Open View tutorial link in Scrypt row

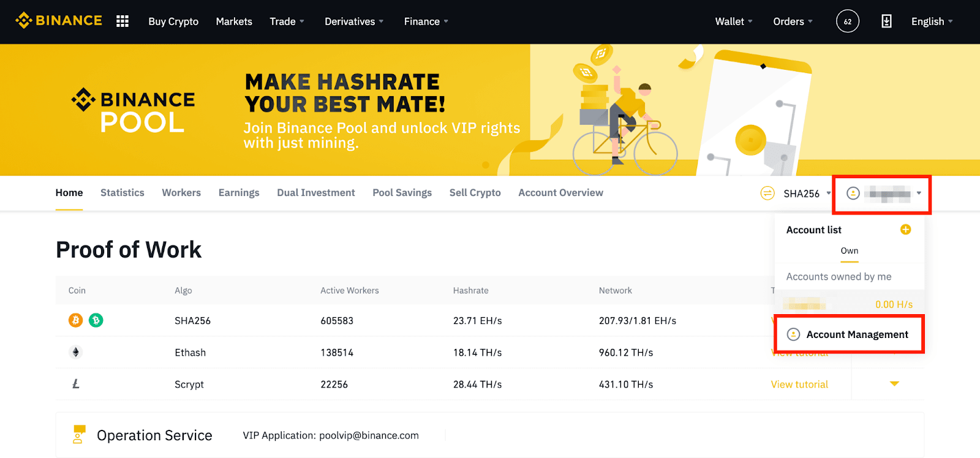pos(799,385)
